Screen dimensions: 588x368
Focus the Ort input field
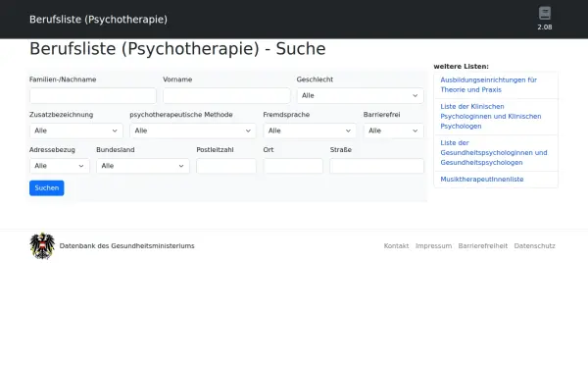click(x=293, y=166)
